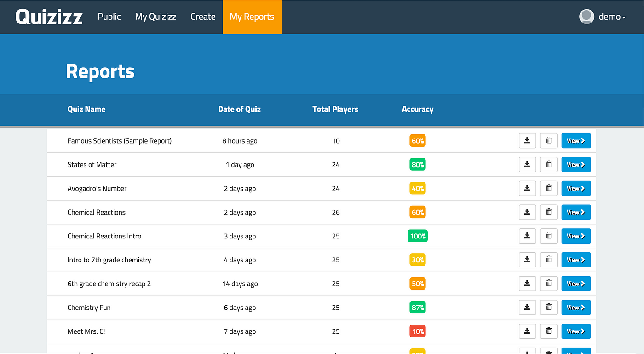
Task: View the Famous Scientists (Sample Report) report
Action: click(x=576, y=141)
